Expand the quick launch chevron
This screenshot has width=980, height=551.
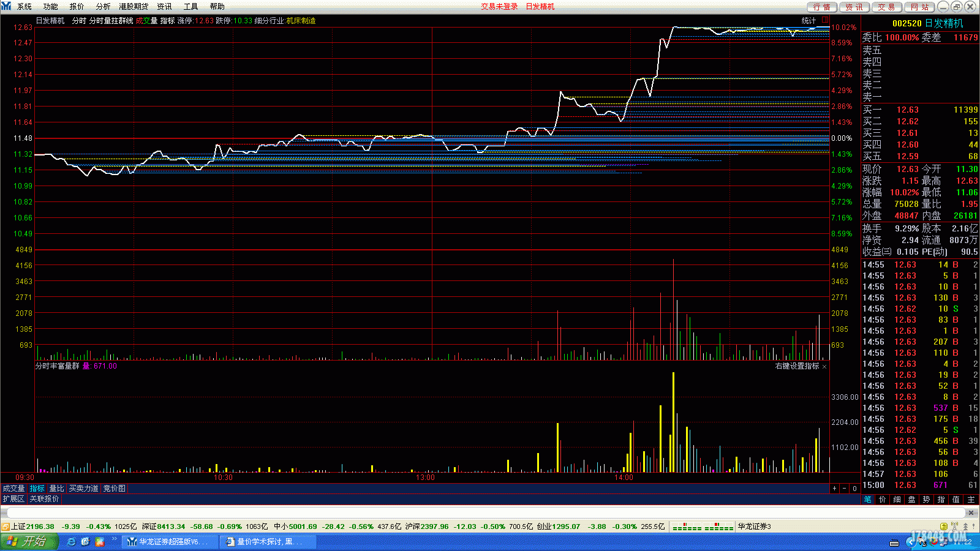[x=114, y=539]
